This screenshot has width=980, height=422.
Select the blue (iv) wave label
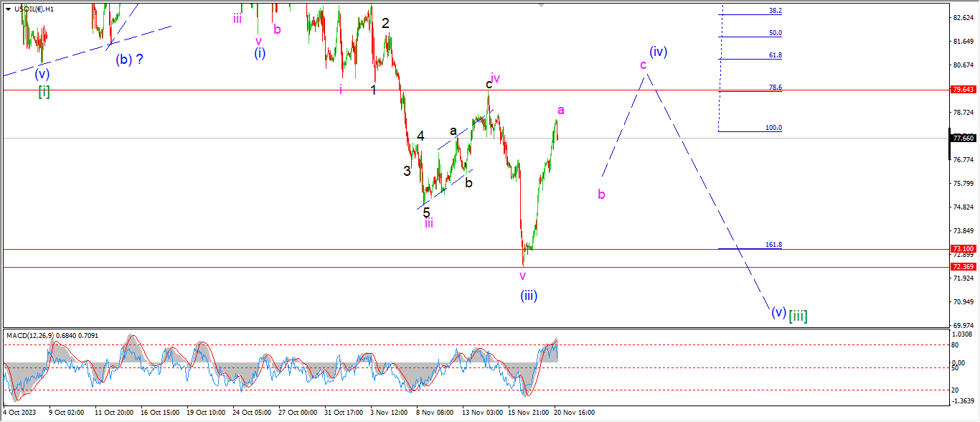point(659,52)
